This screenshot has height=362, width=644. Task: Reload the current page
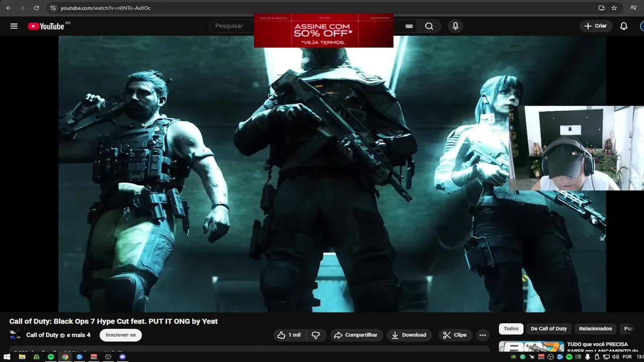click(36, 8)
